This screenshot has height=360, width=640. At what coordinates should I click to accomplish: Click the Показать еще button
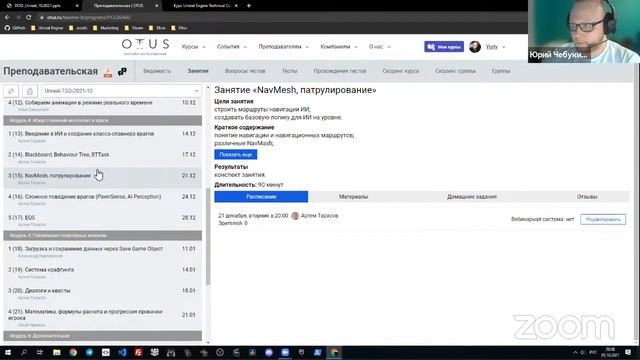click(x=236, y=155)
